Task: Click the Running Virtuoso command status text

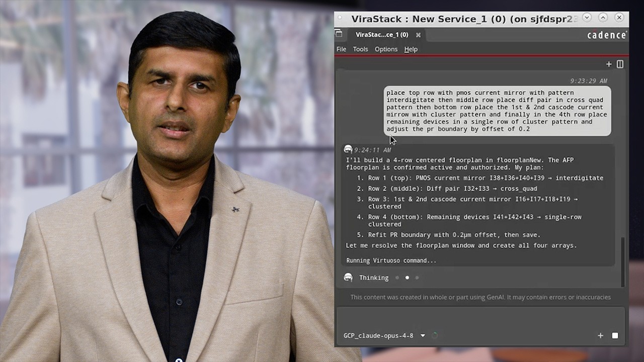Action: tap(391, 260)
